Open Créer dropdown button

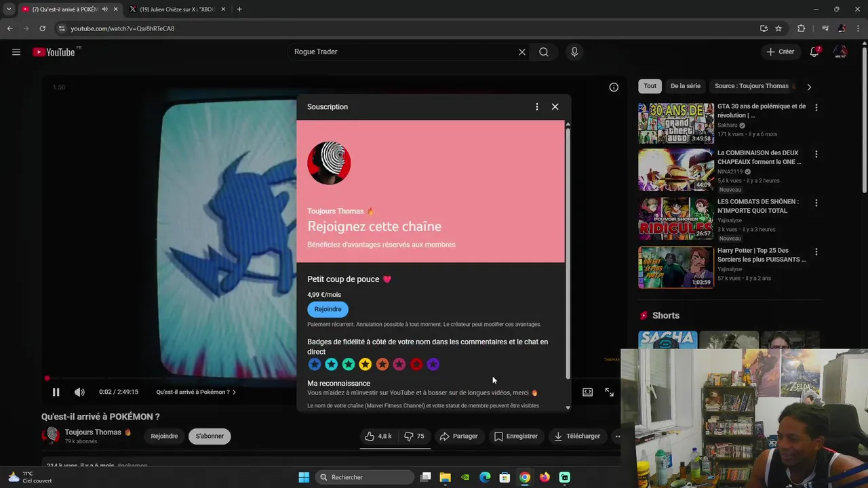coord(780,52)
